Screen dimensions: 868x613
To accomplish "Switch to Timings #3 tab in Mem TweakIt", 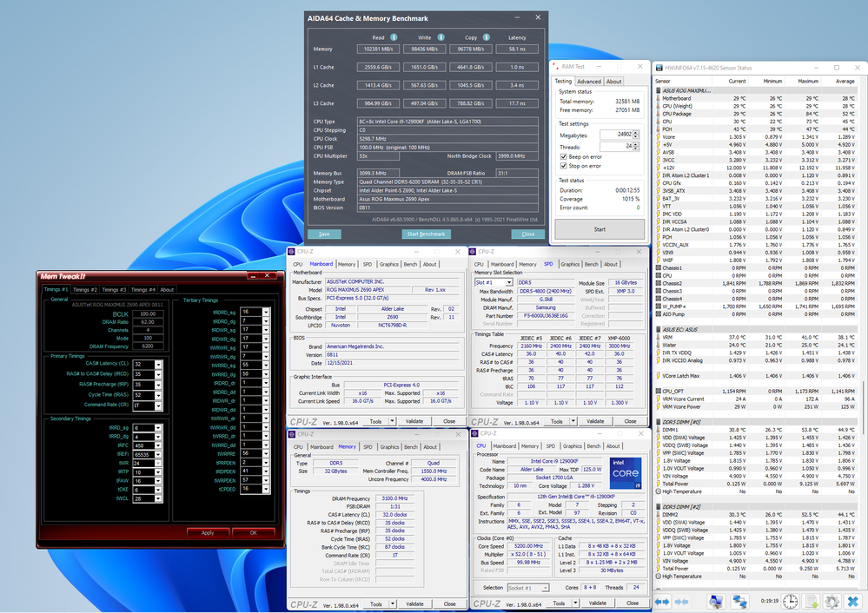I will pos(114,289).
